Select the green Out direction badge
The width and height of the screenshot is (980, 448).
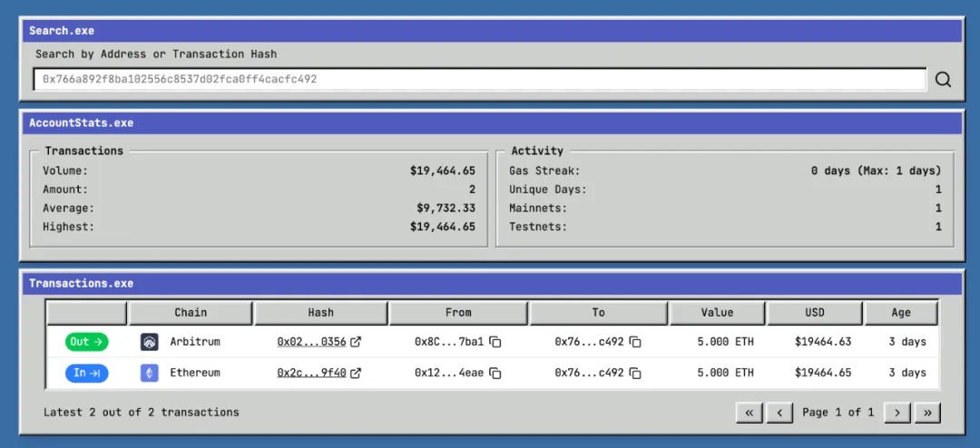click(86, 342)
